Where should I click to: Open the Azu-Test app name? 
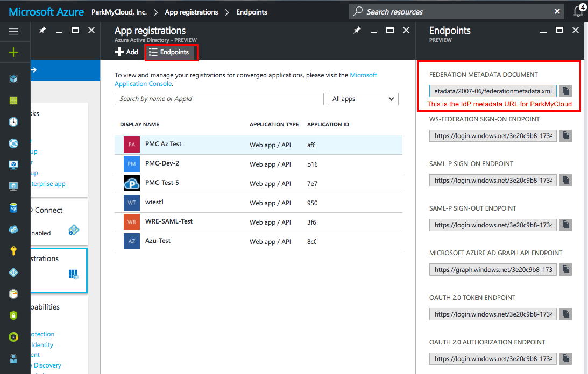point(158,241)
